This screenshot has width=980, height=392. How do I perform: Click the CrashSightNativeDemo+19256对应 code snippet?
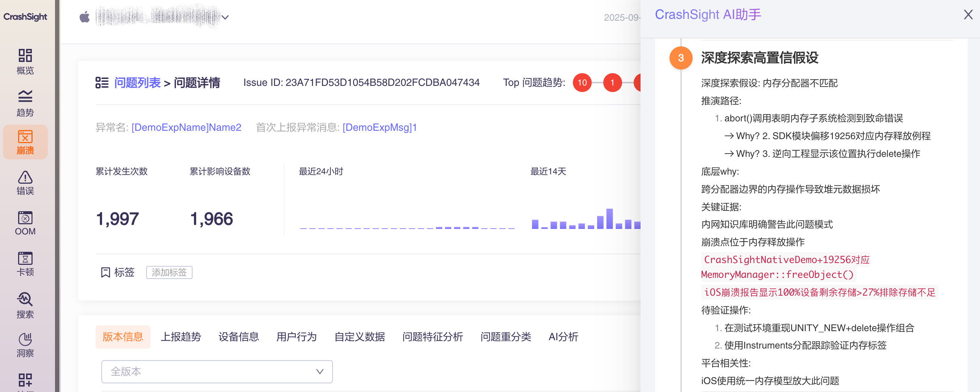786,260
